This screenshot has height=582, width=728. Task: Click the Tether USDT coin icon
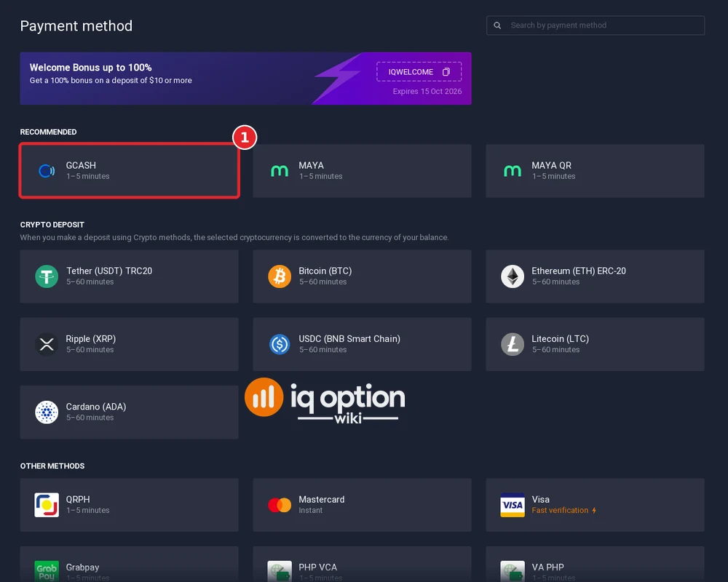click(47, 276)
